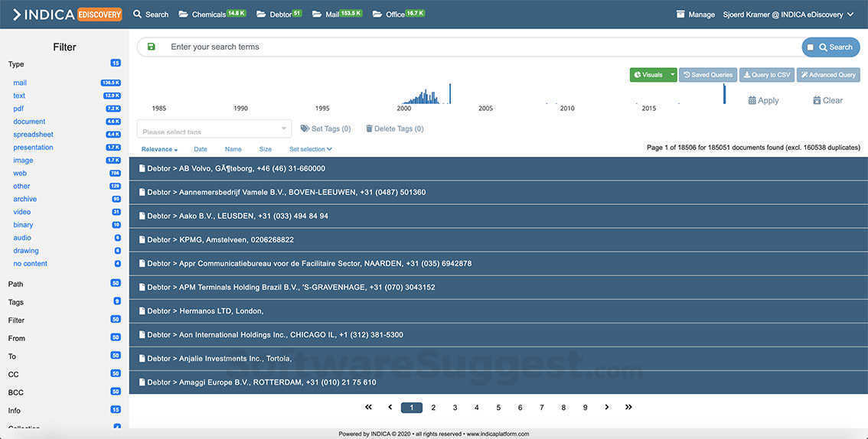Image resolution: width=868 pixels, height=439 pixels.
Task: Go to first page of results
Action: (x=368, y=408)
